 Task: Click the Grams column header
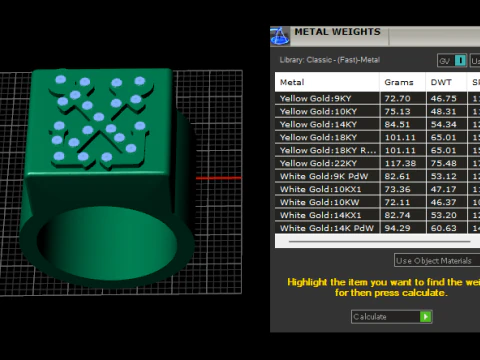tap(403, 82)
